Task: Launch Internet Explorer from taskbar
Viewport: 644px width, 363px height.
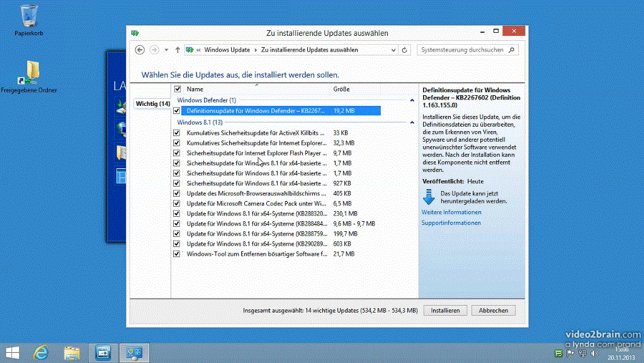Action: pos(41,353)
